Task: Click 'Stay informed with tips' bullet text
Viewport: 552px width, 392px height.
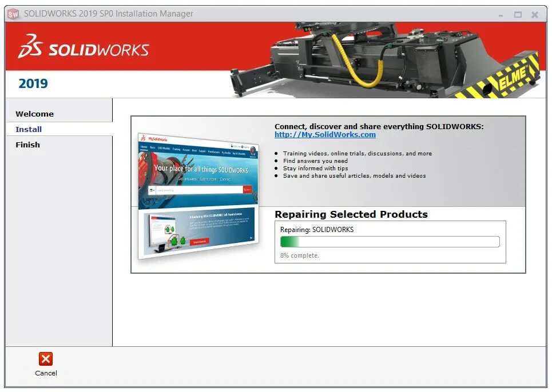Action: pos(315,168)
